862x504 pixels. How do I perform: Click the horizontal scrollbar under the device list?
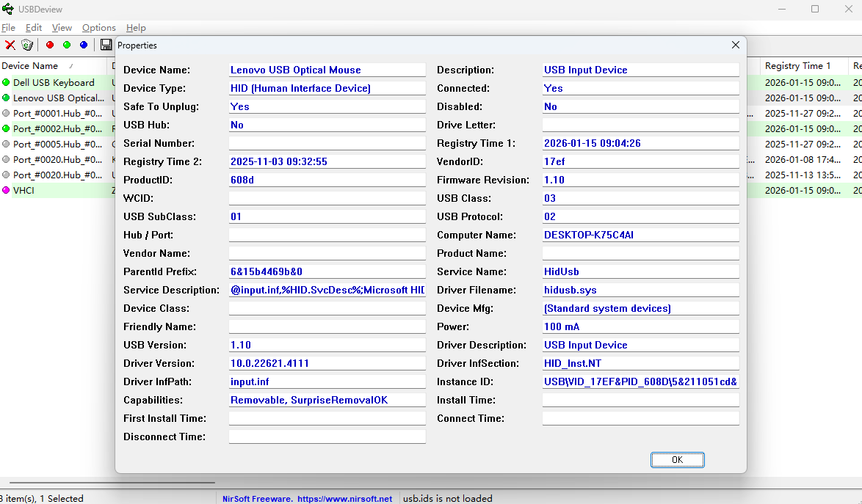coord(110,483)
